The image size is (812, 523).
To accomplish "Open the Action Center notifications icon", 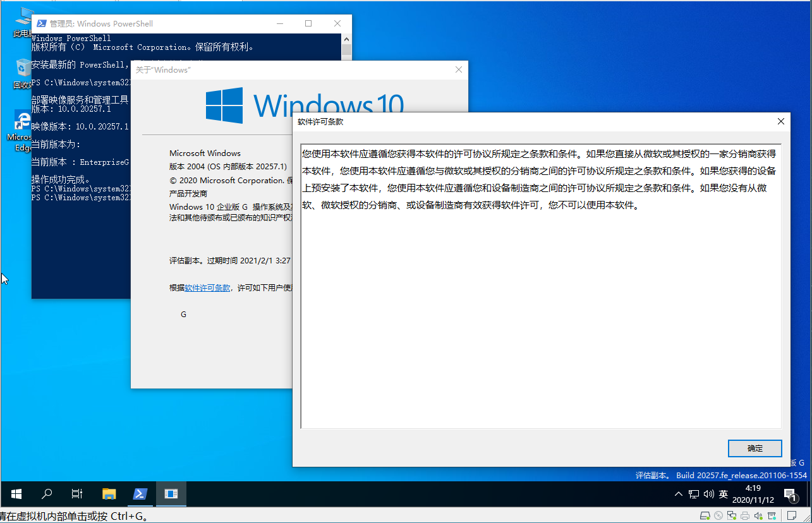I will coord(791,494).
